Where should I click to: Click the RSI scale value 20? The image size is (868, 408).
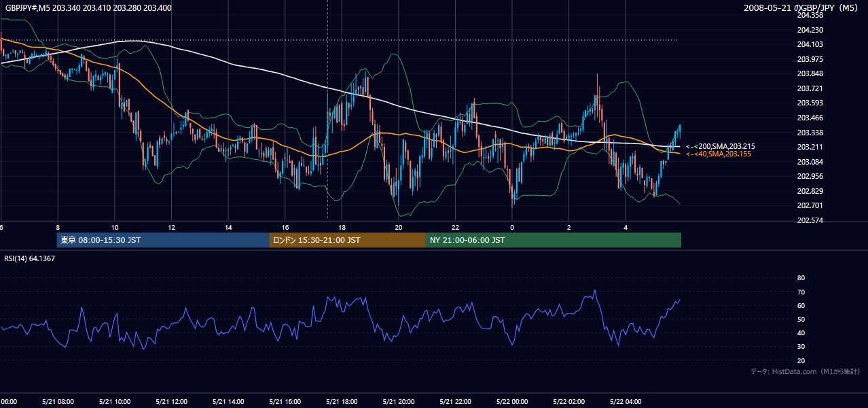point(801,360)
